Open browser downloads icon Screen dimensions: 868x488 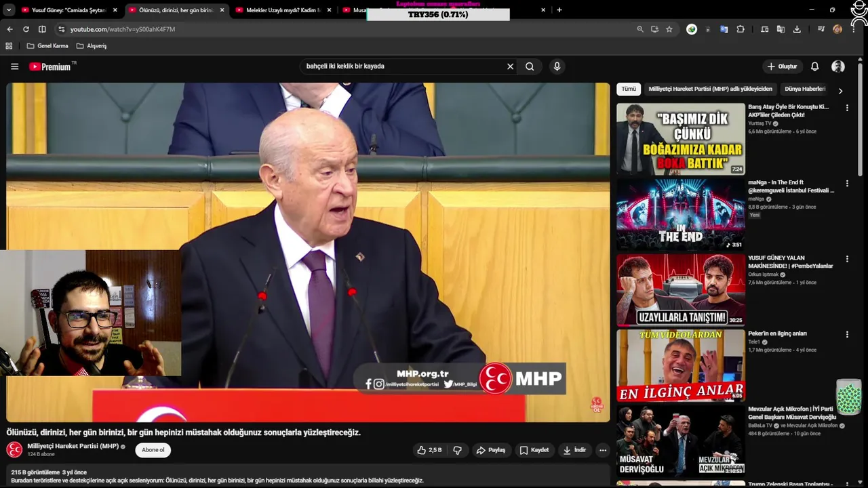[797, 29]
